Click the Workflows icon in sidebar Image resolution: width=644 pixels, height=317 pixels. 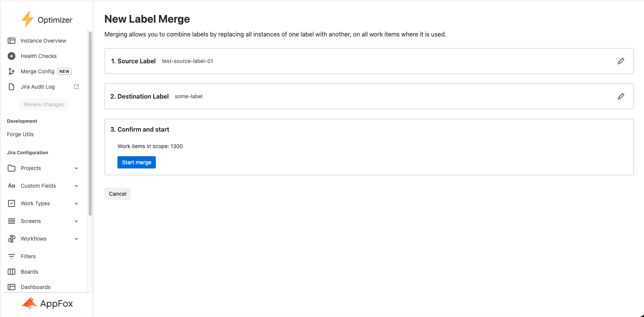click(12, 239)
